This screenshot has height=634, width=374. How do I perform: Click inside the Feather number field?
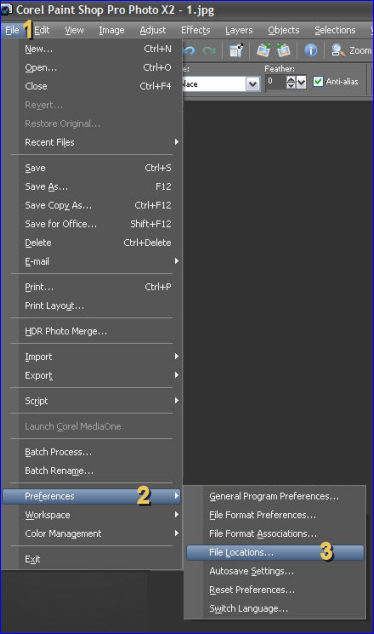[x=276, y=82]
